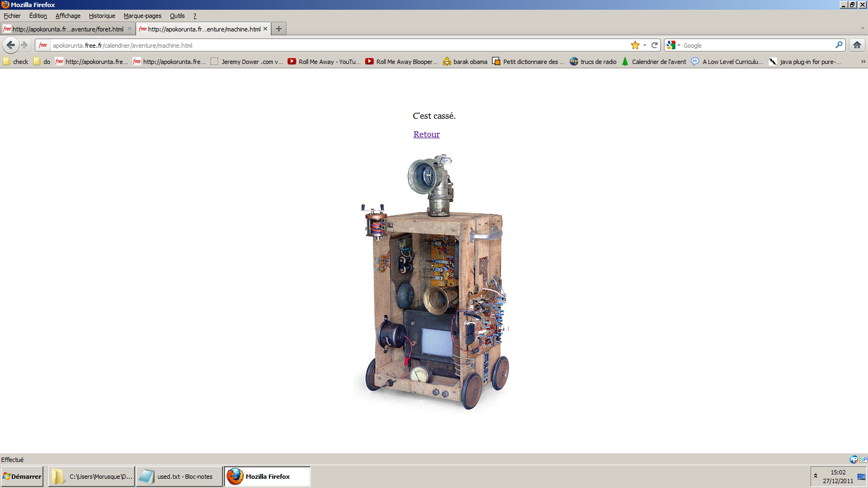This screenshot has width=868, height=488.
Task: Open used.txt Bloc-notes from the taskbar
Action: [179, 477]
